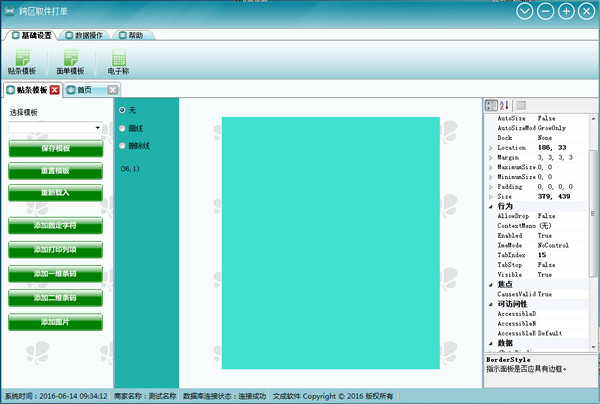Open the Property Pages grid icon

tap(521, 105)
